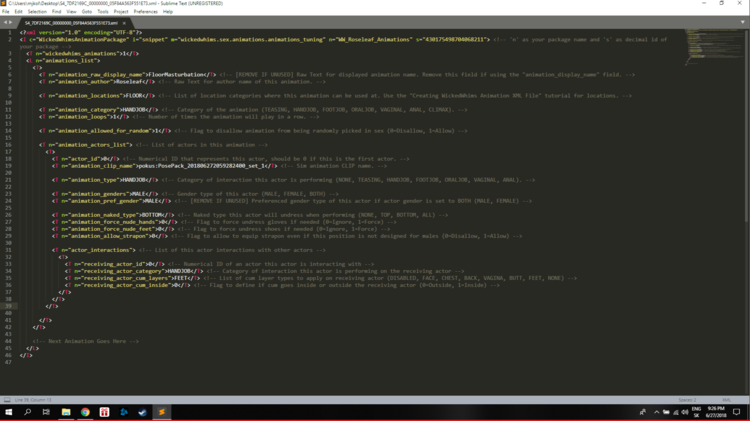Screen dimensions: 750x421
Task: Open Windows search from taskbar
Action: pyautogui.click(x=27, y=412)
